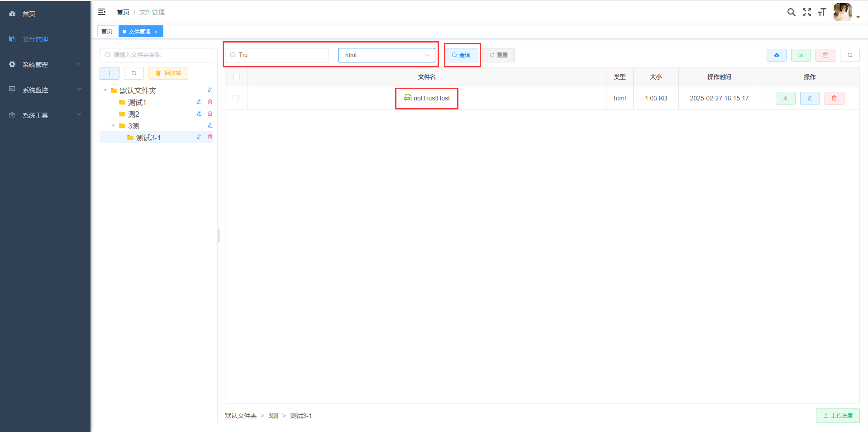
Task: Click the panel splitter handle
Action: [219, 236]
